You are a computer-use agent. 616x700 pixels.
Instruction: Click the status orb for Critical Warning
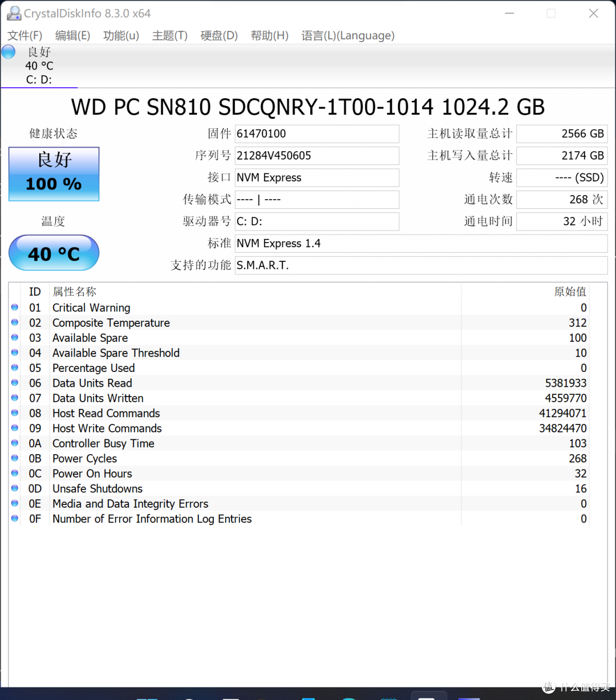(x=15, y=307)
